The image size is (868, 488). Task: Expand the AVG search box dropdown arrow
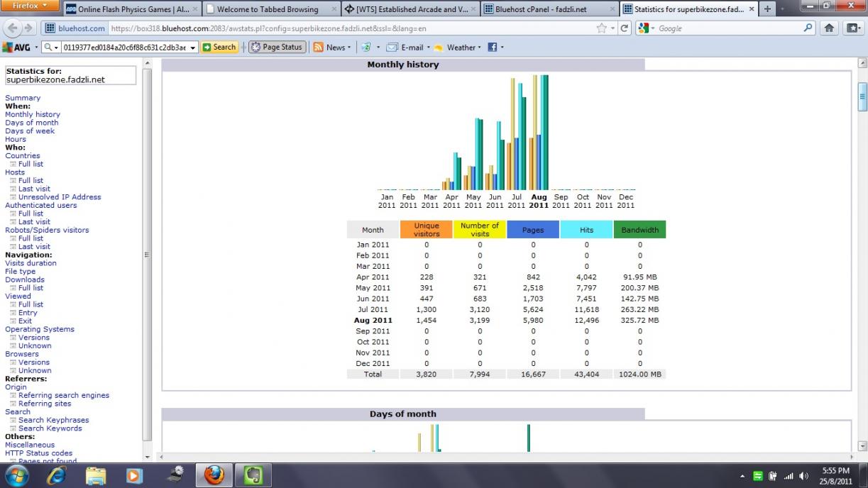193,48
